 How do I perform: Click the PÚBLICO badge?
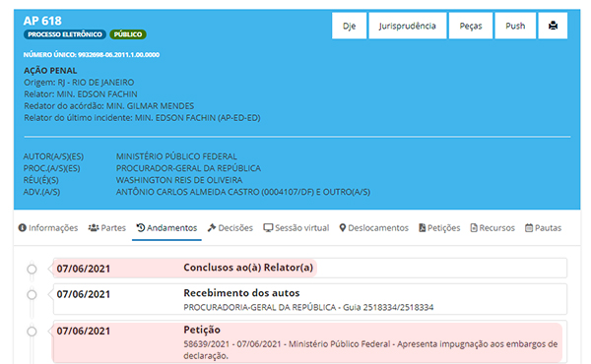[128, 34]
